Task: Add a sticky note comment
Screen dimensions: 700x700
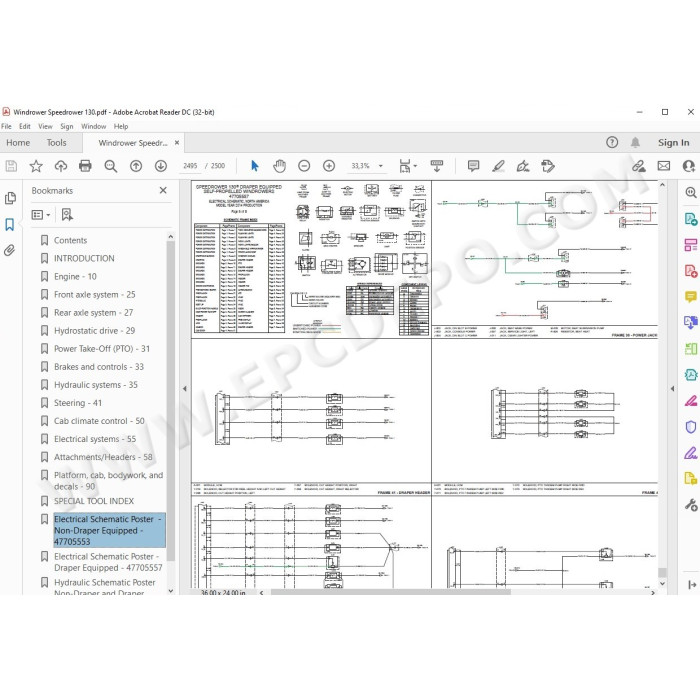Action: (x=473, y=166)
